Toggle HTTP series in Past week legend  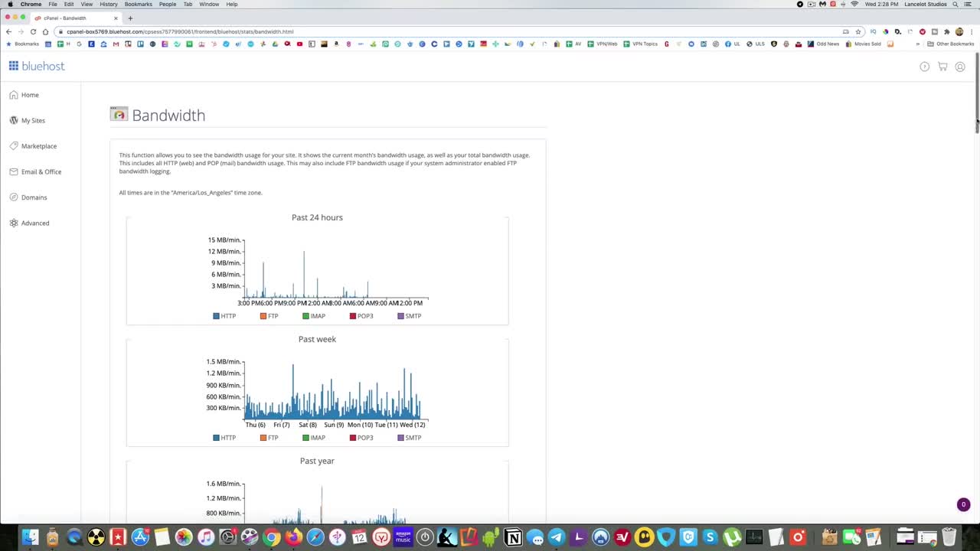[x=224, y=438]
